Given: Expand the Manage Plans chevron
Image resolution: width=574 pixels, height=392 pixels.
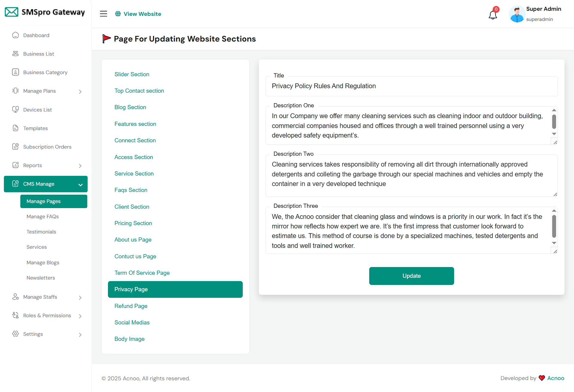Looking at the screenshot, I should 80,91.
